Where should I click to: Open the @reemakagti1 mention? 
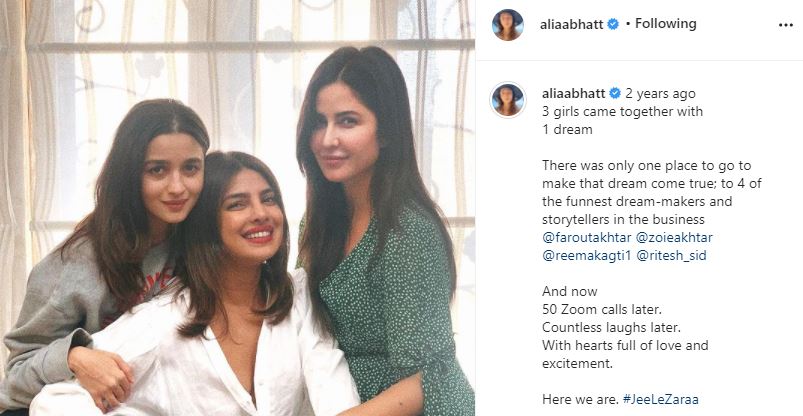click(x=586, y=255)
